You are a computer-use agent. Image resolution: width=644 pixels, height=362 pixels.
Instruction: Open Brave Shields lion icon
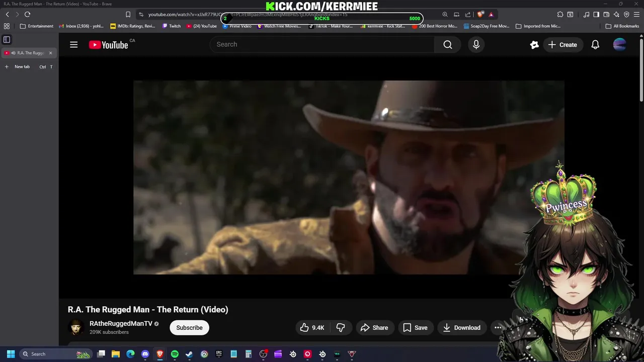(x=480, y=15)
